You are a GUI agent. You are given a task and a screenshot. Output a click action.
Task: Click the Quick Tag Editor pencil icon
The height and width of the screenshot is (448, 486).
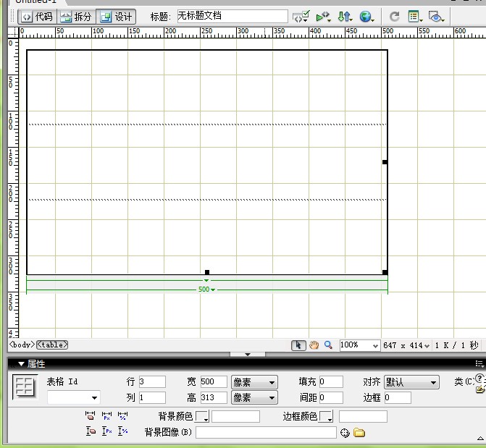[481, 389]
